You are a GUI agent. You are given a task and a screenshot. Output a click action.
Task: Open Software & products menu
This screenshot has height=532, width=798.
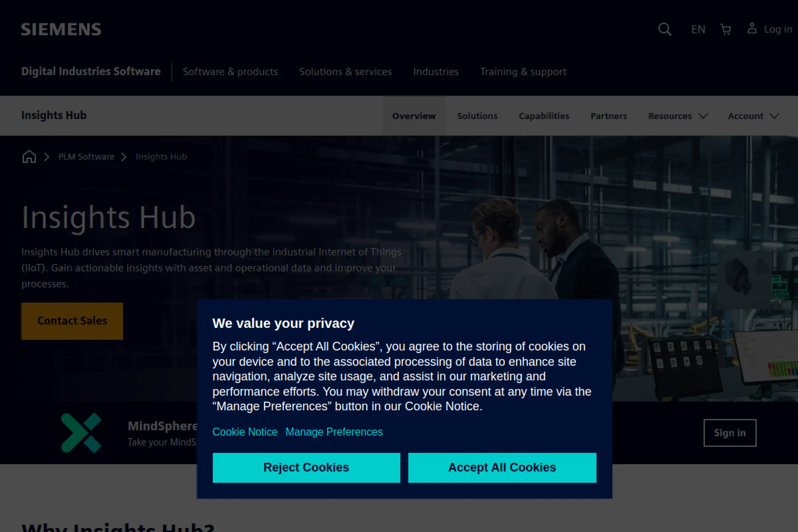pyautogui.click(x=230, y=71)
